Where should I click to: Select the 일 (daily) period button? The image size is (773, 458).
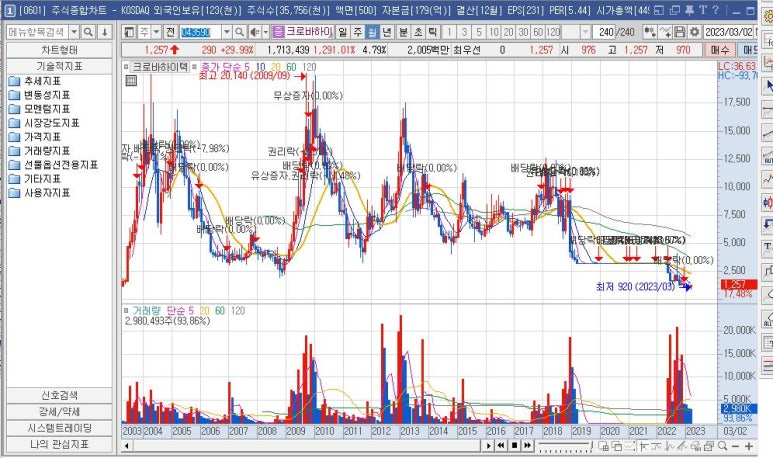343,32
